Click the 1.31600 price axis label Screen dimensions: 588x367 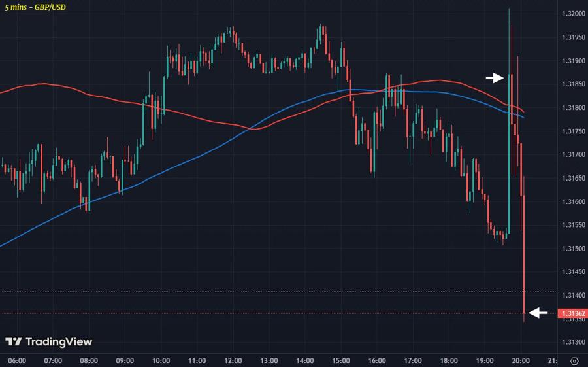tap(574, 201)
